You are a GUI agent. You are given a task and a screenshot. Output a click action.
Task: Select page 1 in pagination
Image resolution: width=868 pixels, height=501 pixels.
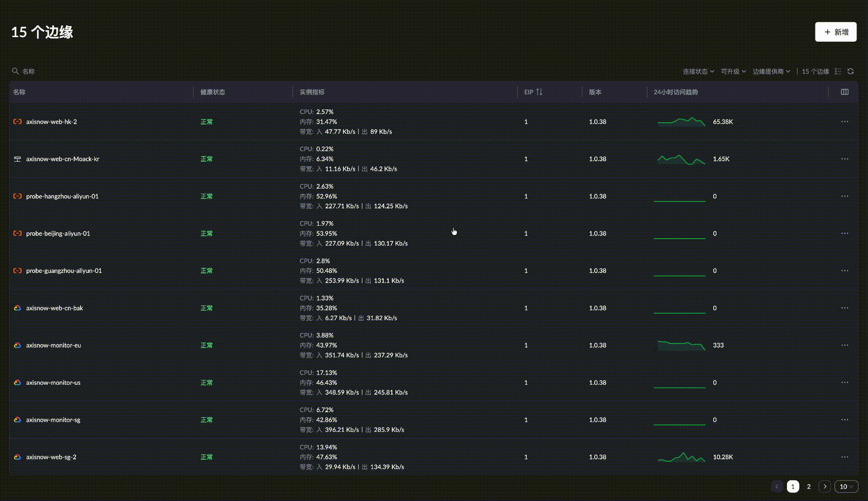pos(793,486)
